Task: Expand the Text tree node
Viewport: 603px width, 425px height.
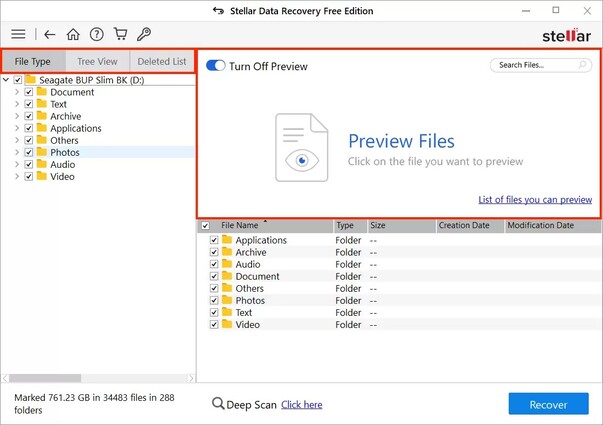Action: 17,104
